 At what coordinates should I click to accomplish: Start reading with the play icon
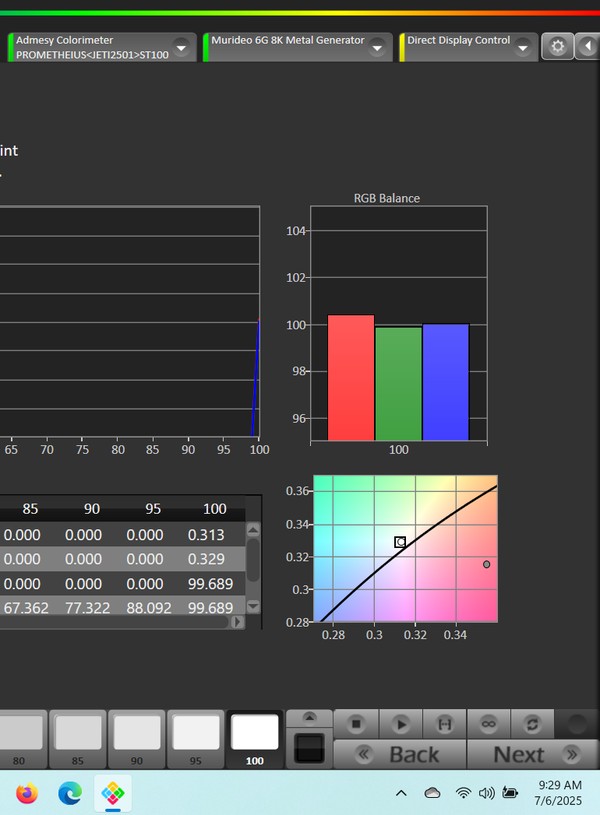[400, 724]
